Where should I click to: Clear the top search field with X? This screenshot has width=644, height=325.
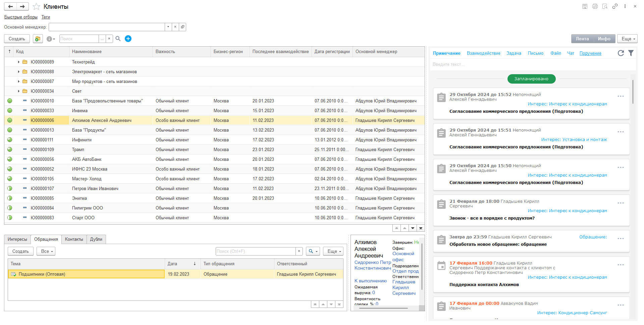(x=109, y=39)
